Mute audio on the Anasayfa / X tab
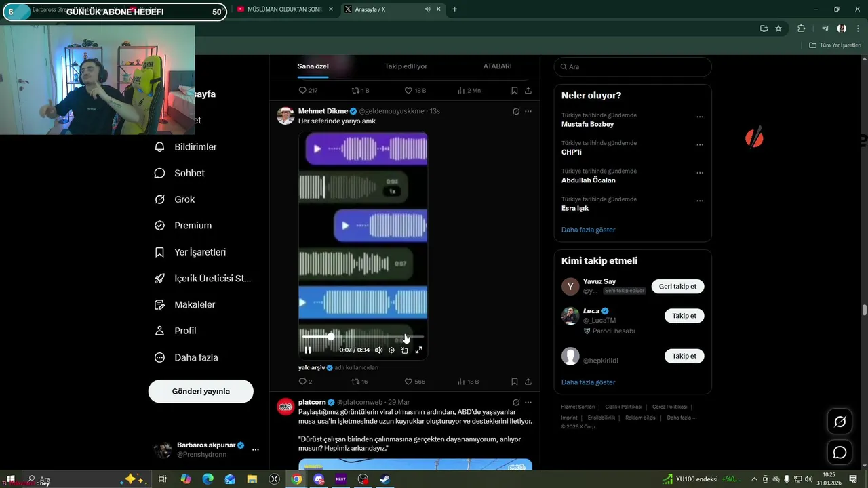868x488 pixels. 427,9
